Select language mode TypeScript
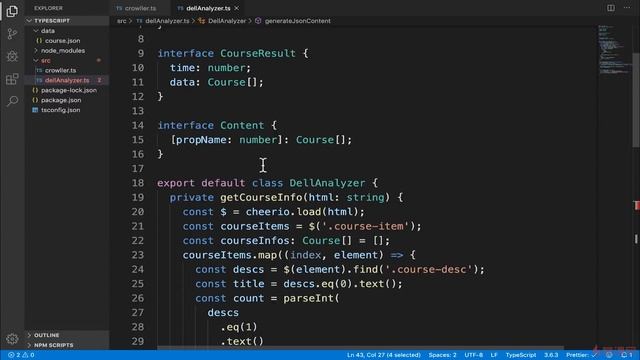640x360 pixels. coord(521,355)
